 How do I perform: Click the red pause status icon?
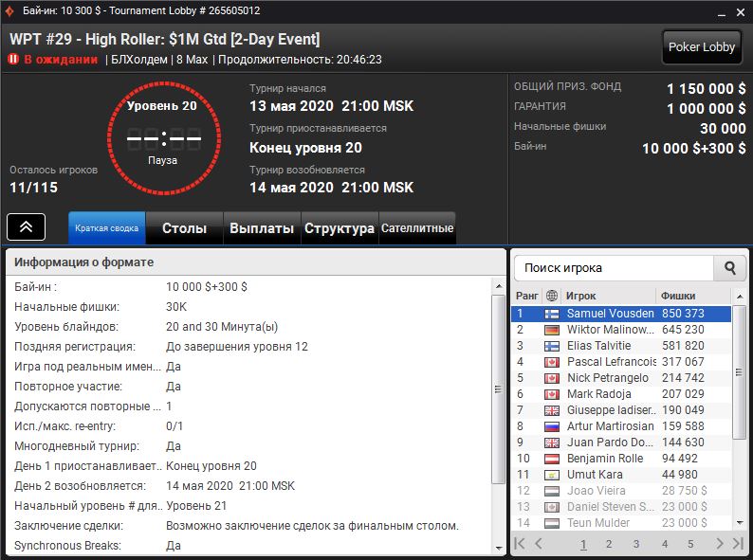[x=14, y=59]
